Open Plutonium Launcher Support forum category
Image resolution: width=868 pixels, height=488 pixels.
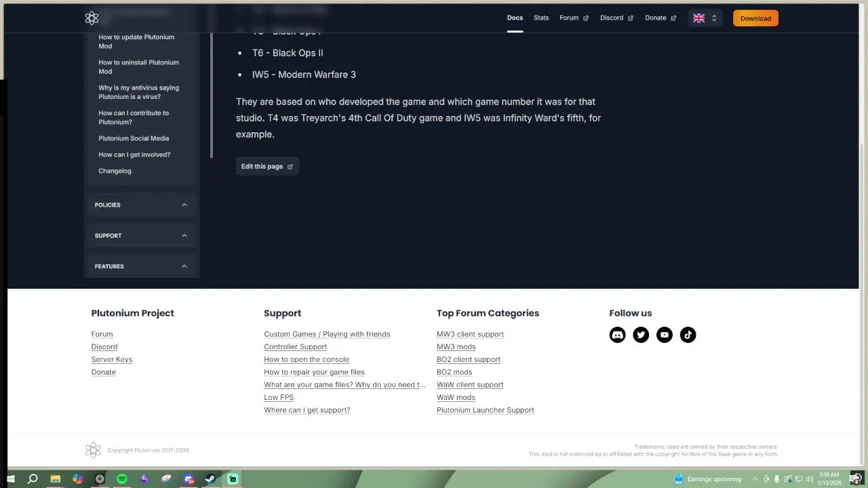tap(485, 410)
